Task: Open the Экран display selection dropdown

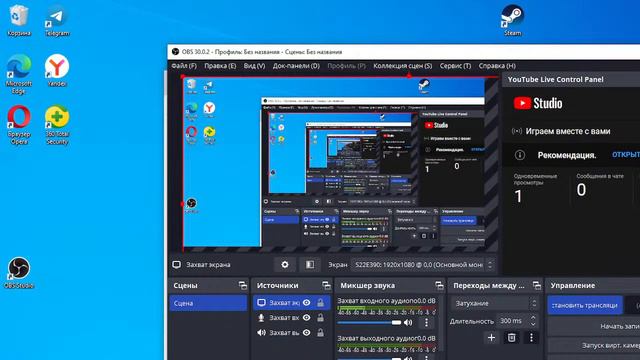Action: point(423,264)
